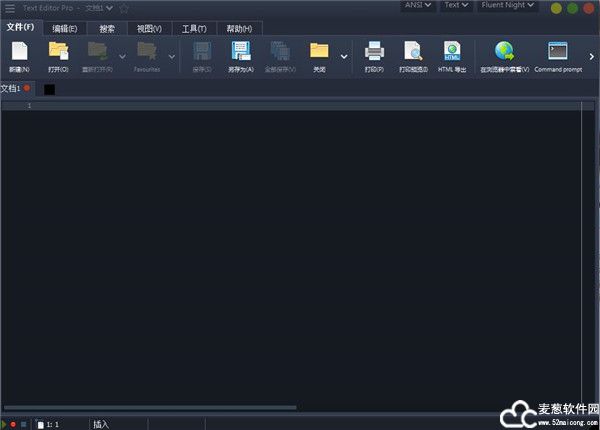600x430 pixels.
Task: Launch the Command prompt tool
Action: (x=558, y=51)
